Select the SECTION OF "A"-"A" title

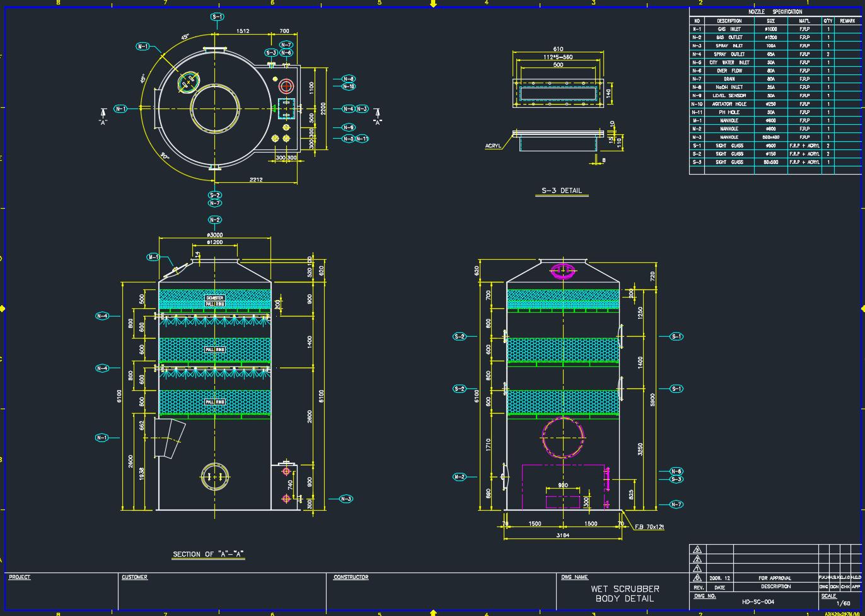click(209, 555)
